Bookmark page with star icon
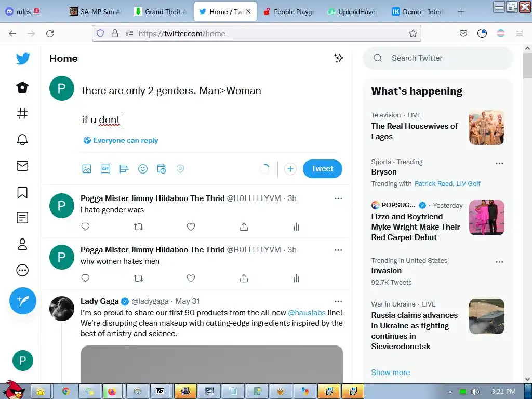 click(413, 33)
